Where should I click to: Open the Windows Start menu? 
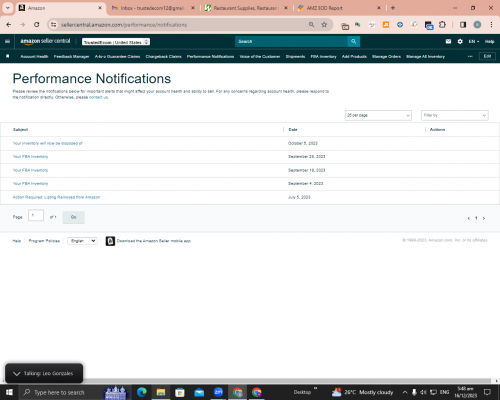pyautogui.click(x=9, y=392)
